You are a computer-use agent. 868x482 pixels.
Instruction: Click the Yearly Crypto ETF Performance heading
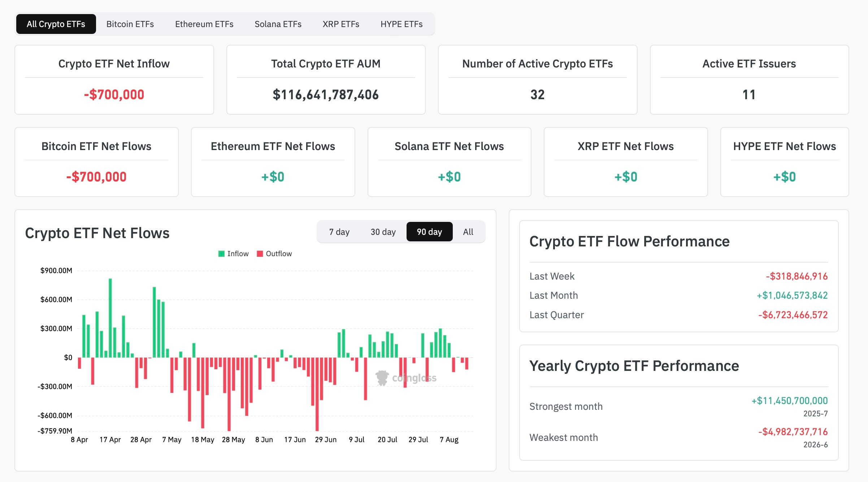(634, 366)
